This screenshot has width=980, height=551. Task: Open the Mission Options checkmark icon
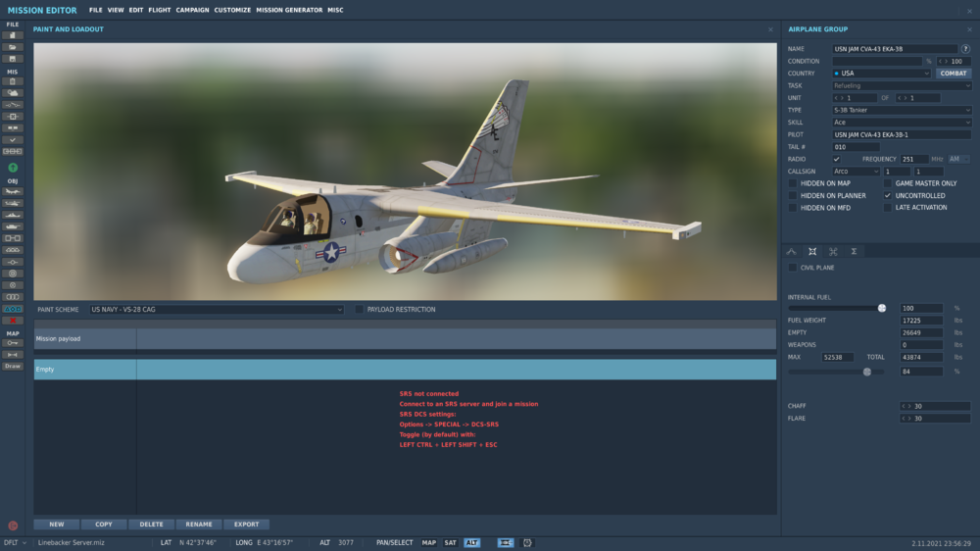pos(13,140)
